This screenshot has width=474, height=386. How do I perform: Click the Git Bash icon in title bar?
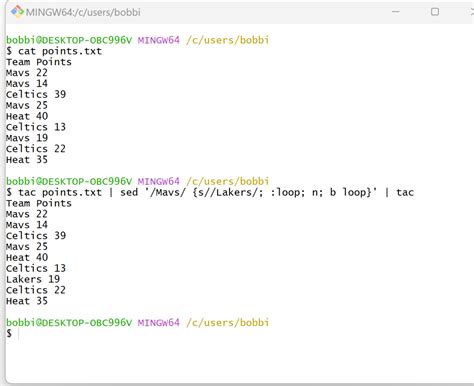[x=17, y=12]
